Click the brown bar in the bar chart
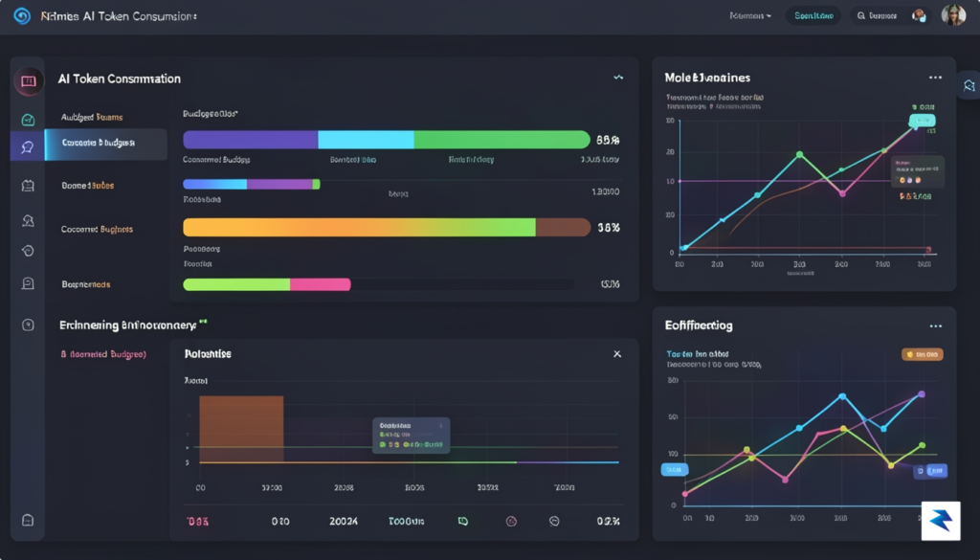 click(241, 430)
